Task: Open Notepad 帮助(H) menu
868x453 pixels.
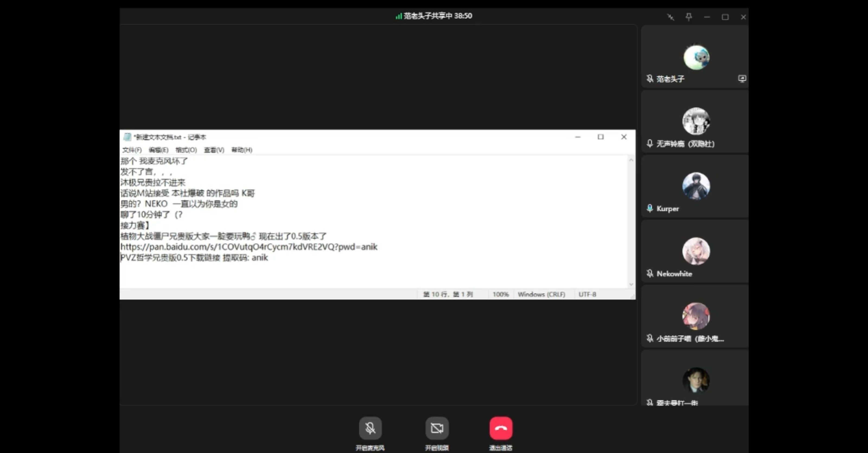Action: coord(242,150)
